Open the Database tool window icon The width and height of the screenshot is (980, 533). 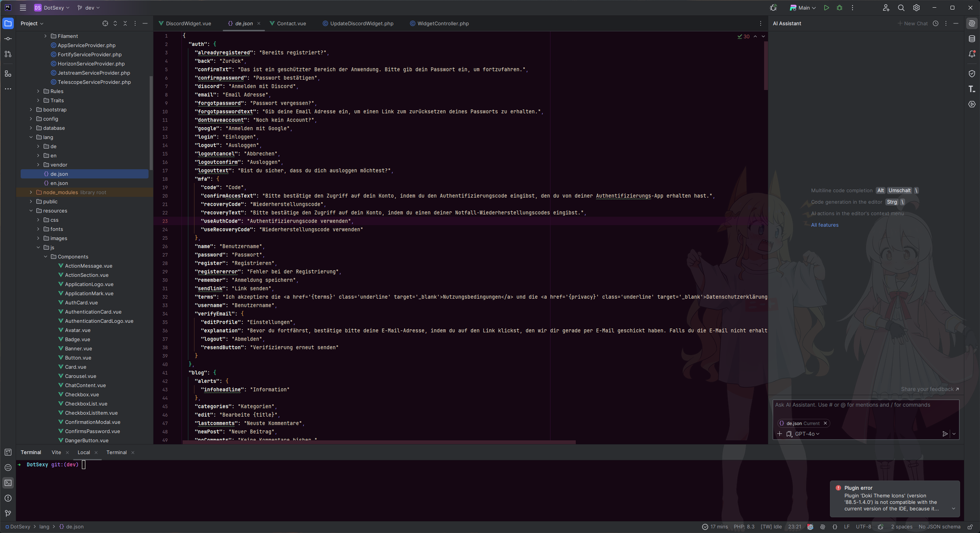pos(972,39)
